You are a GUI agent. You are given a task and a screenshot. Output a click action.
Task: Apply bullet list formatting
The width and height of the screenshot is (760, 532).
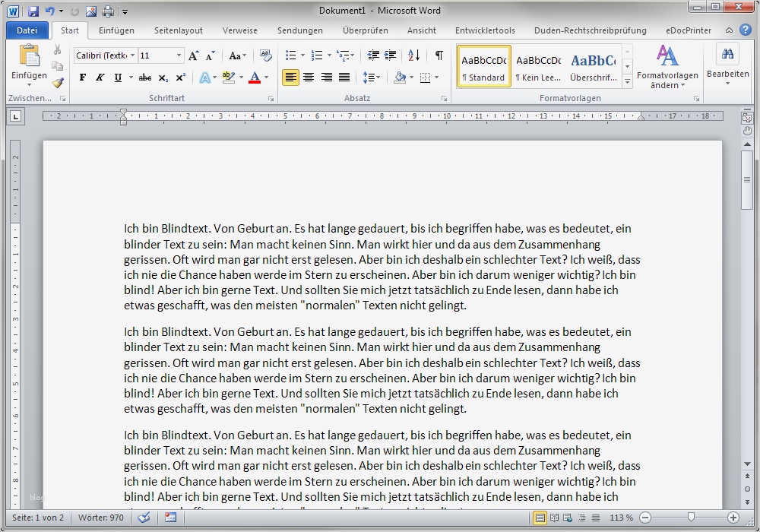(291, 55)
